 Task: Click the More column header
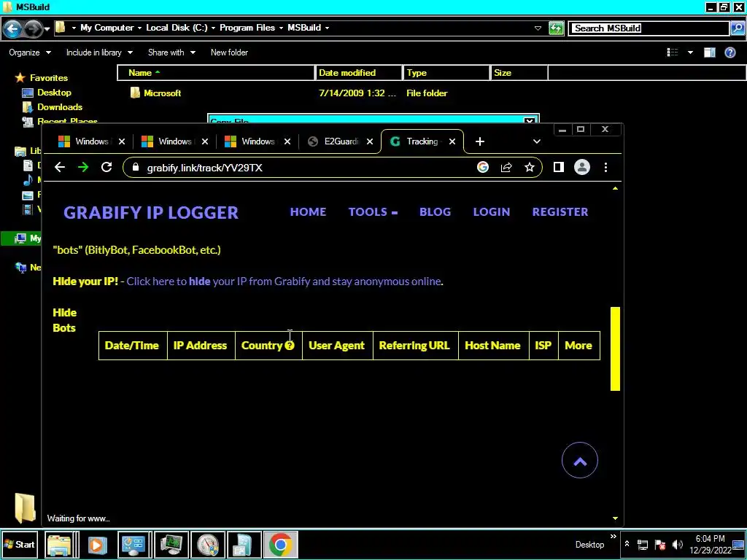[x=578, y=346]
